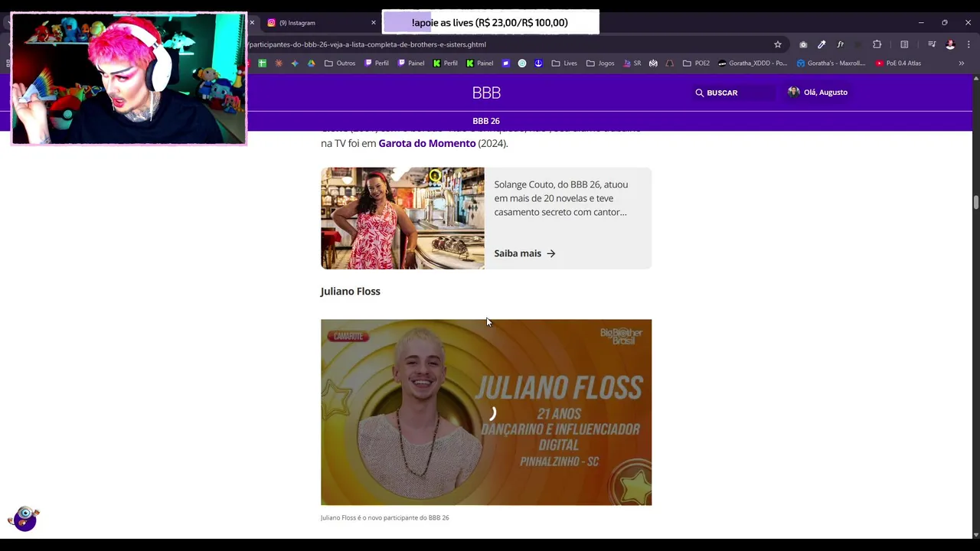Open the Goratha's Maxroll bookmark

coord(831,64)
